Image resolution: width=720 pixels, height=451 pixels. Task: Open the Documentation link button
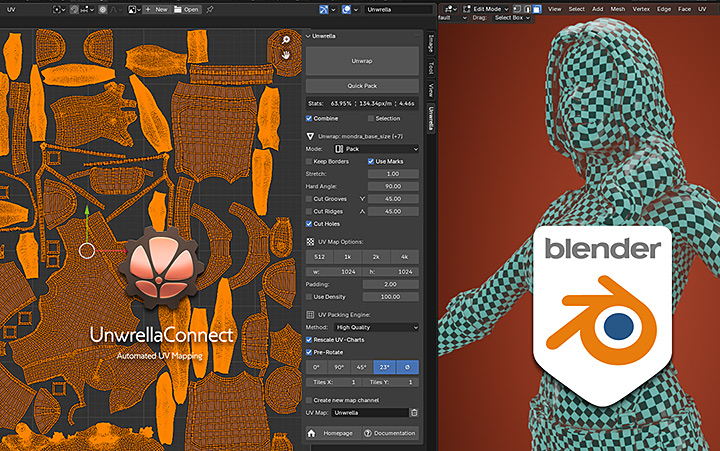[x=390, y=433]
